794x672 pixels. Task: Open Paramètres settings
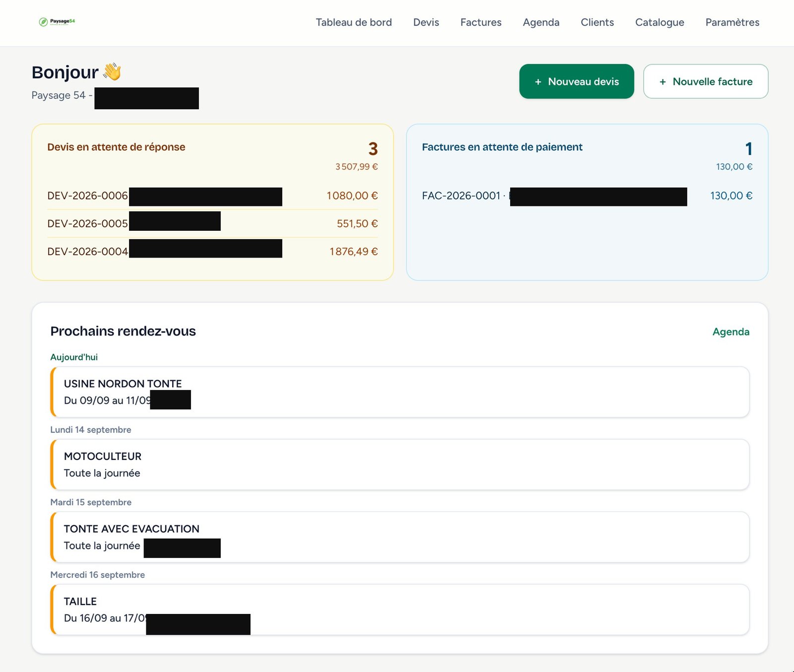point(732,22)
